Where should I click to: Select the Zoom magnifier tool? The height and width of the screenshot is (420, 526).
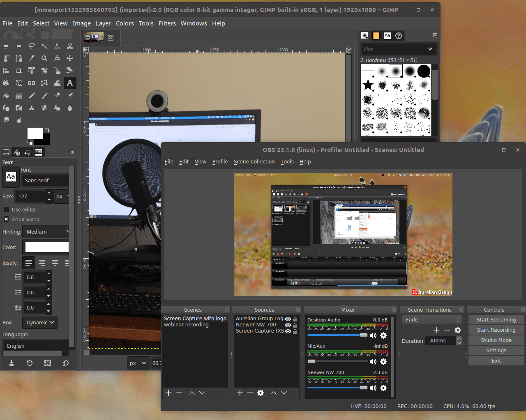pos(44,58)
